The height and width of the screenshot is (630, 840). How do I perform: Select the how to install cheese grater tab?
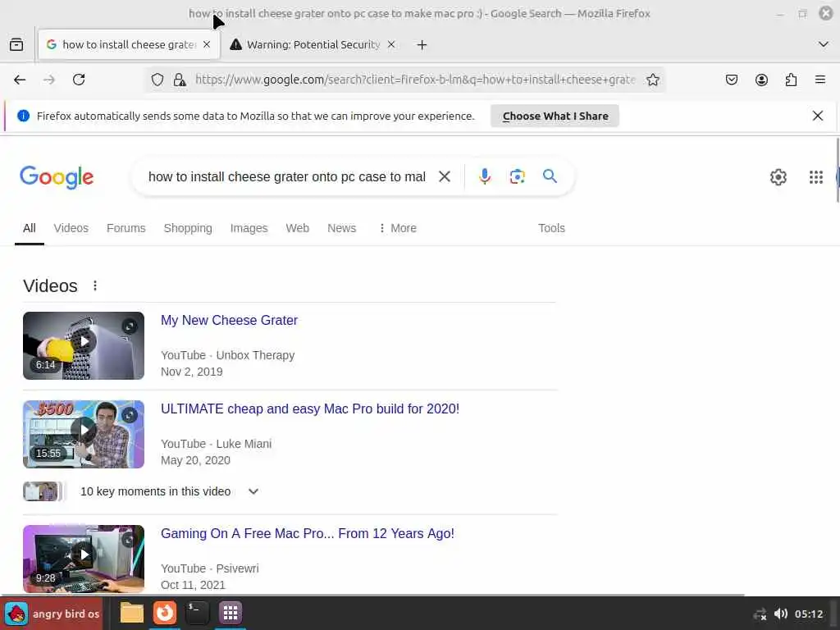coord(129,44)
